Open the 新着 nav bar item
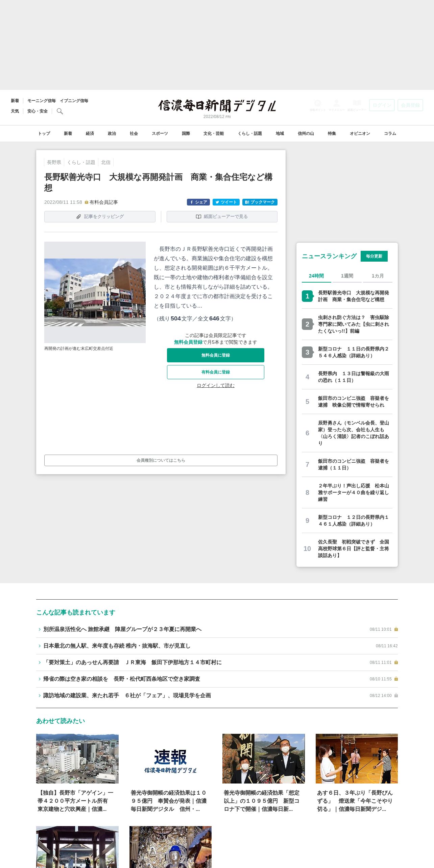 click(68, 134)
